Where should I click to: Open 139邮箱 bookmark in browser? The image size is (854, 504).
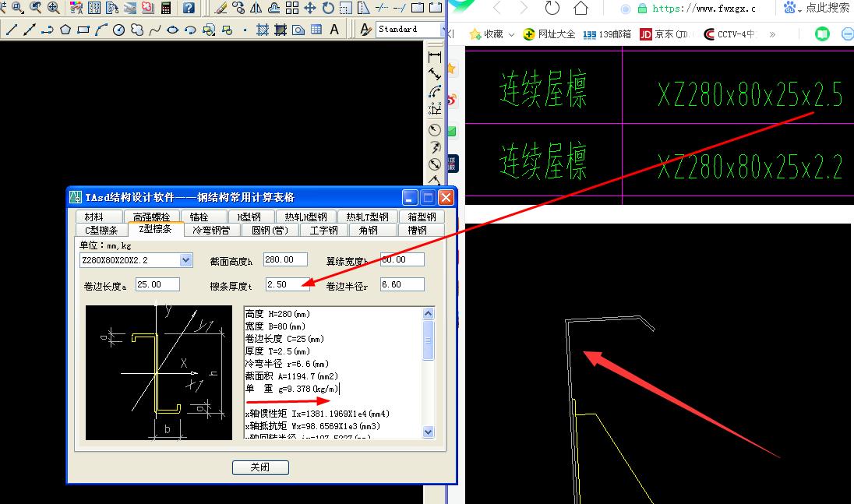coord(607,34)
